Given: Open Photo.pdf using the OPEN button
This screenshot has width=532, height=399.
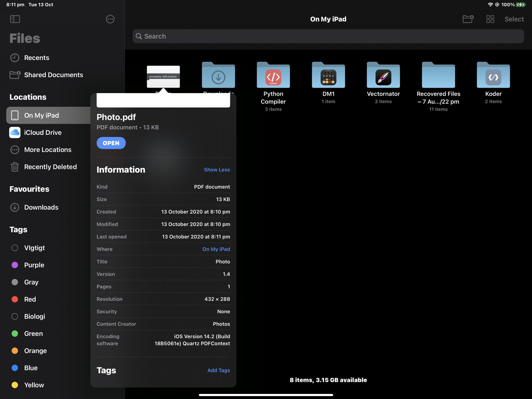Looking at the screenshot, I should click(111, 143).
